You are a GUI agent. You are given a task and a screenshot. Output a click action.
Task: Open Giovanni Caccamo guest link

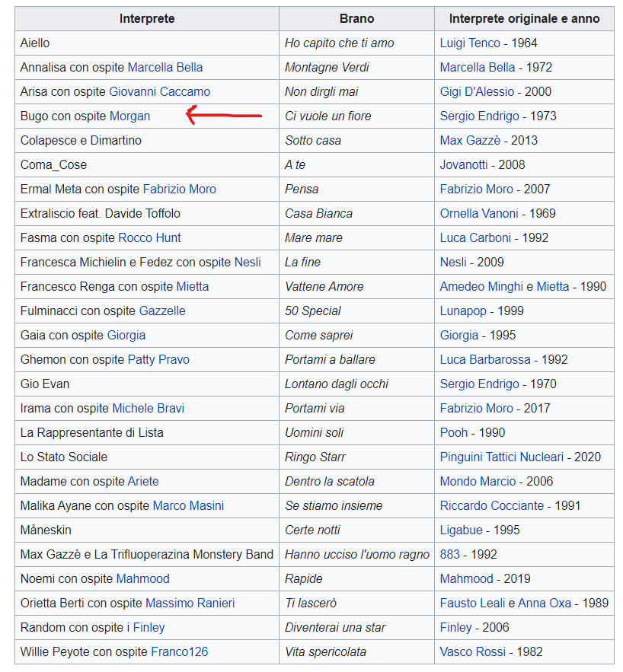(159, 92)
